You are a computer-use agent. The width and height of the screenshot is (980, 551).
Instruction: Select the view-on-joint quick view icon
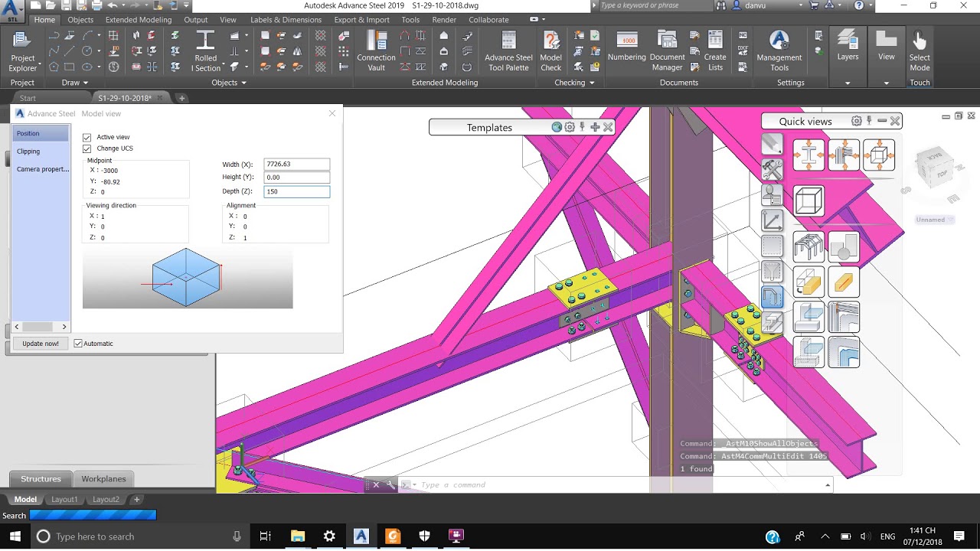[x=844, y=155]
